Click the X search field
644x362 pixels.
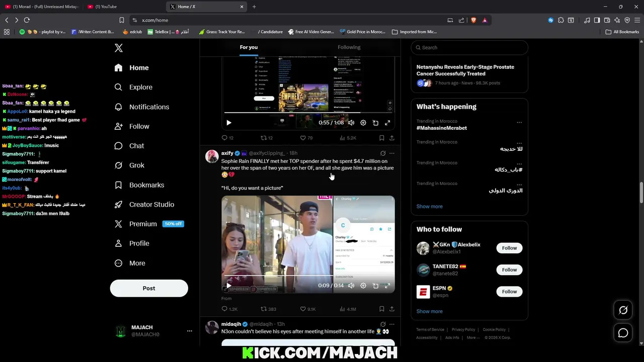469,47
